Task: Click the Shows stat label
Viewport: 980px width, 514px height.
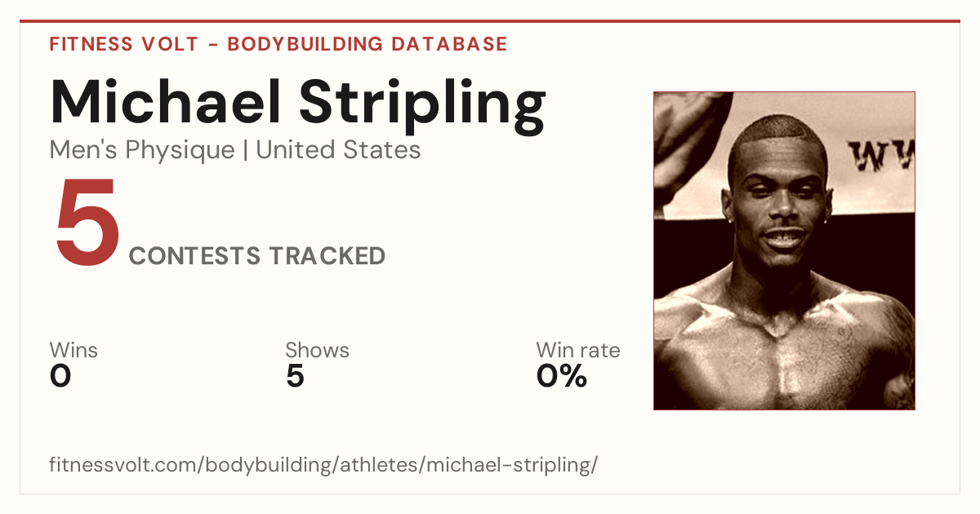Action: [x=317, y=351]
